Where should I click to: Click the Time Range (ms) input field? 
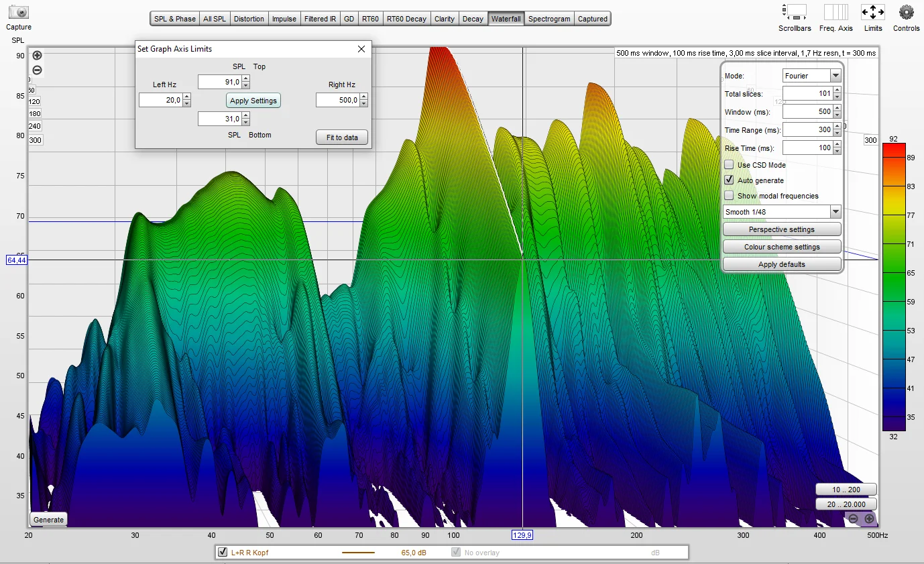pyautogui.click(x=808, y=129)
